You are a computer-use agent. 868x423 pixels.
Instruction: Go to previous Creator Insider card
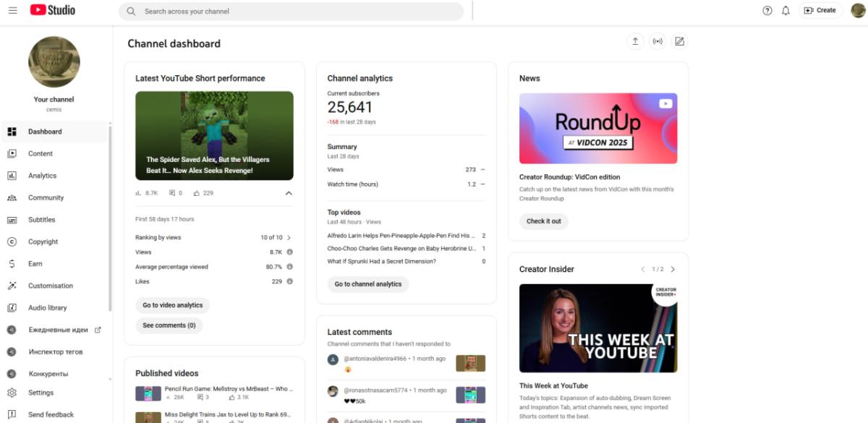coord(642,269)
